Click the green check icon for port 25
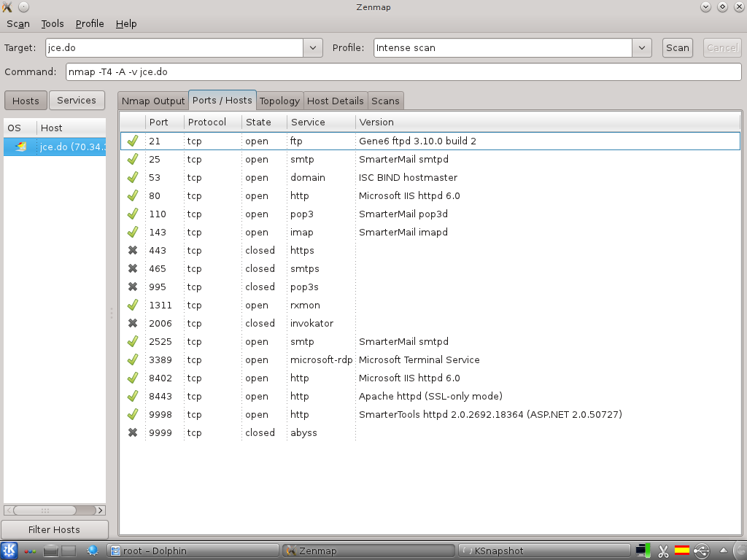Screen dimensions: 747x560 [133, 159]
